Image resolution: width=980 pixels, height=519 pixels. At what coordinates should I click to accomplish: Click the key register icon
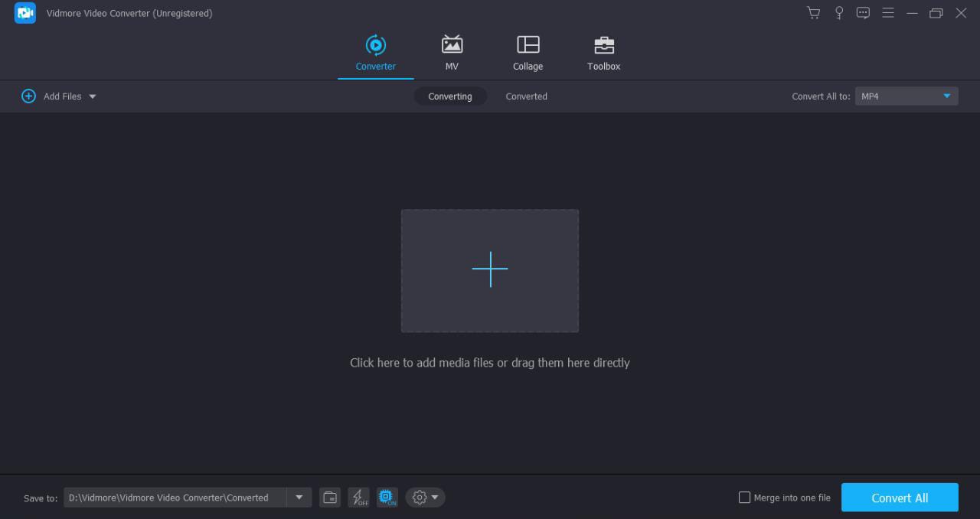pos(839,13)
